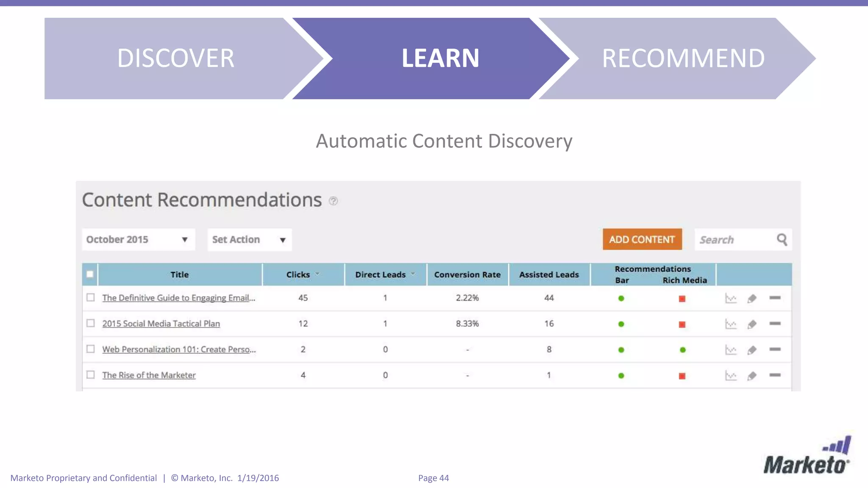Remove the 2015 Social Media Tactical Plan row
The width and height of the screenshot is (868, 488).
tap(775, 324)
